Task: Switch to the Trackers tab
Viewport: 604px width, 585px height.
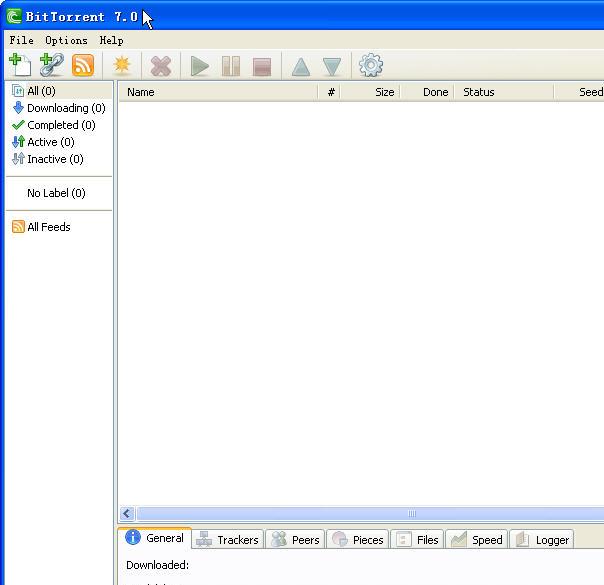Action: click(228, 540)
